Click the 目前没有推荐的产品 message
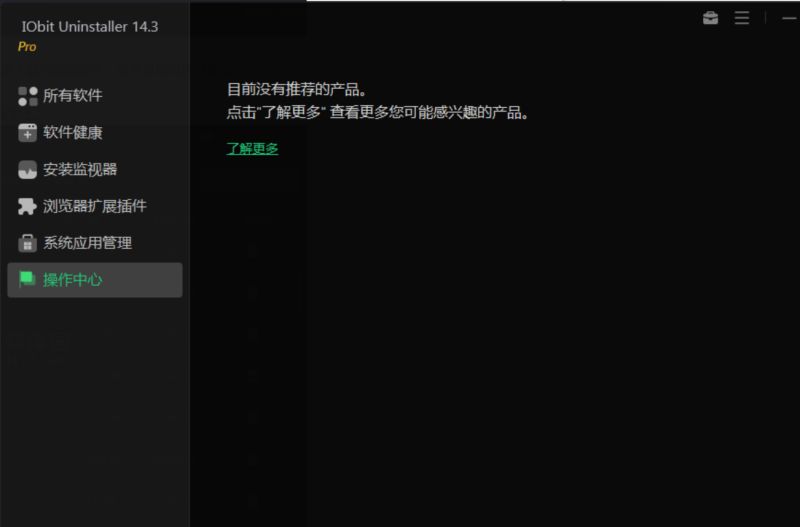This screenshot has width=800, height=527. pyautogui.click(x=297, y=90)
